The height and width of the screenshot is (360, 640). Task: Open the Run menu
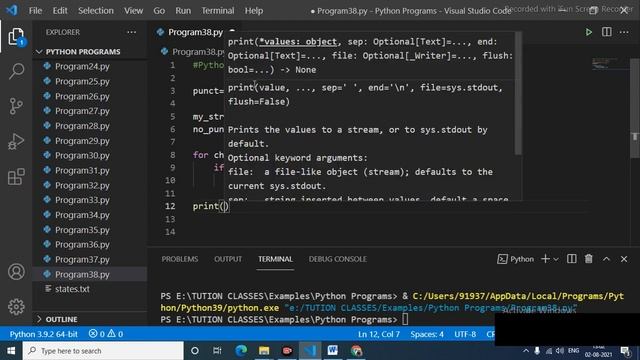(x=183, y=11)
